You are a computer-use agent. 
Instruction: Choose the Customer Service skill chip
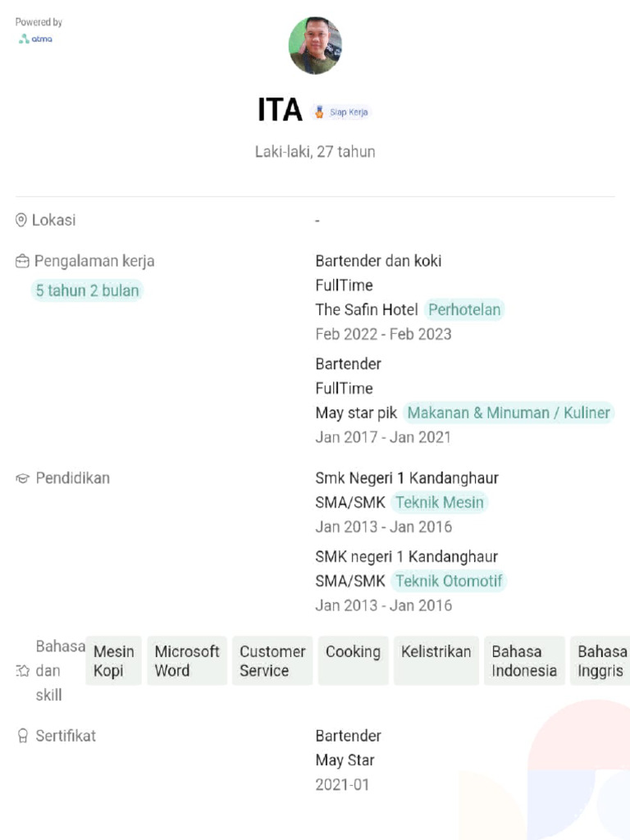point(272,660)
